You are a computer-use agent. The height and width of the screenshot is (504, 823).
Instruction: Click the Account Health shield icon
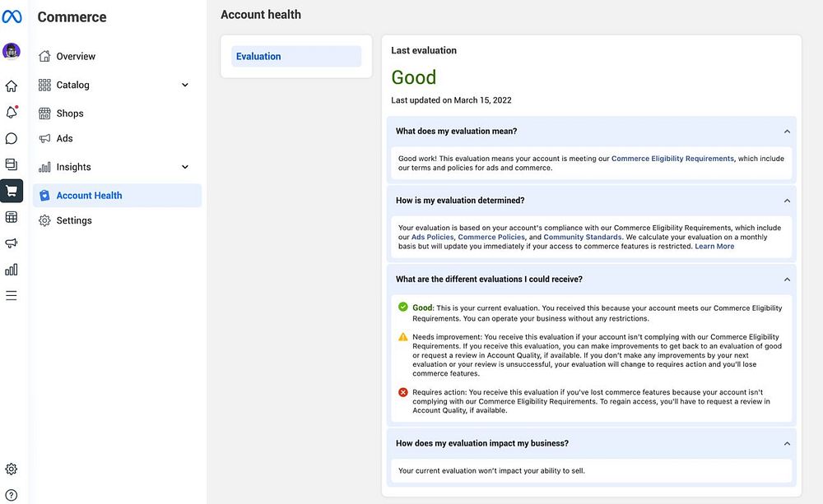[44, 195]
